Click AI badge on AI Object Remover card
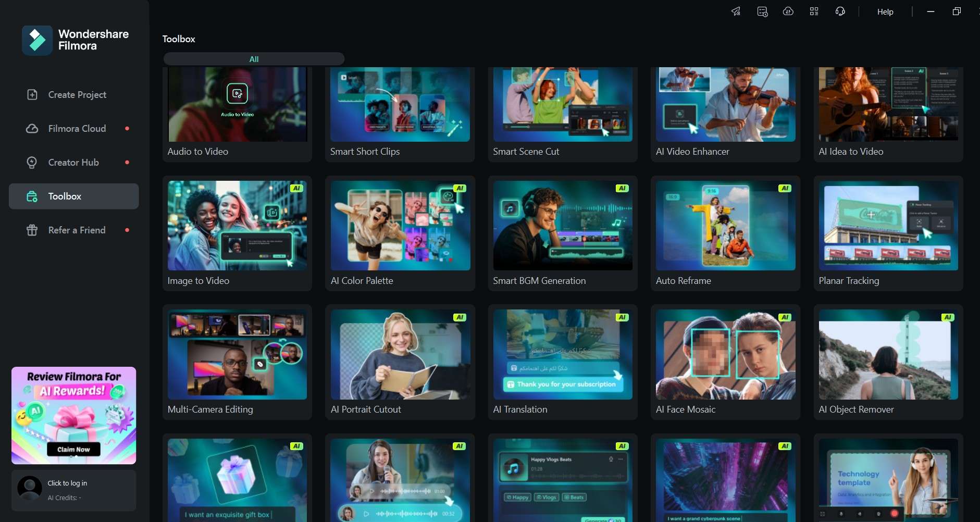This screenshot has height=522, width=980. click(948, 317)
